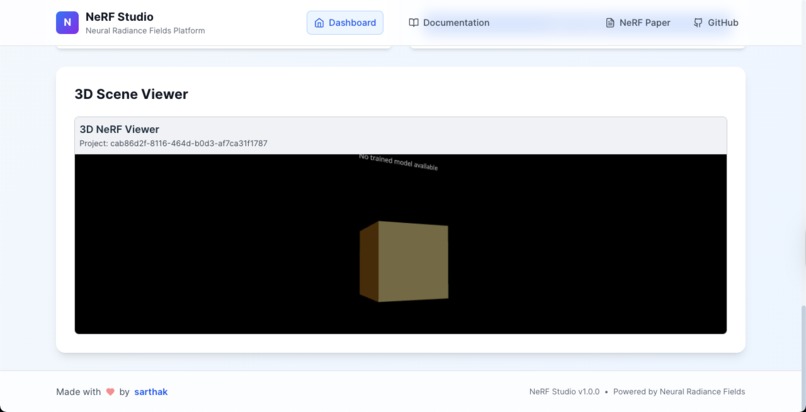The height and width of the screenshot is (412, 806).
Task: Click the project ID cab86d2f text
Action: pyautogui.click(x=173, y=143)
